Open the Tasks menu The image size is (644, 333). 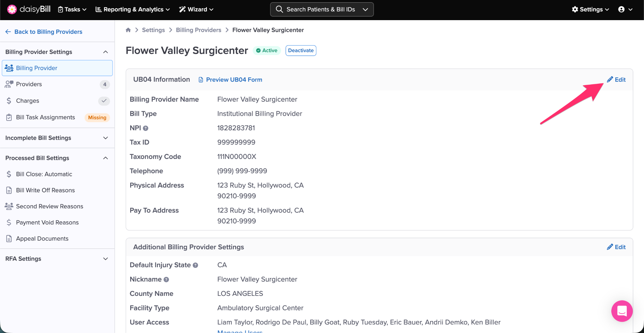click(x=72, y=9)
